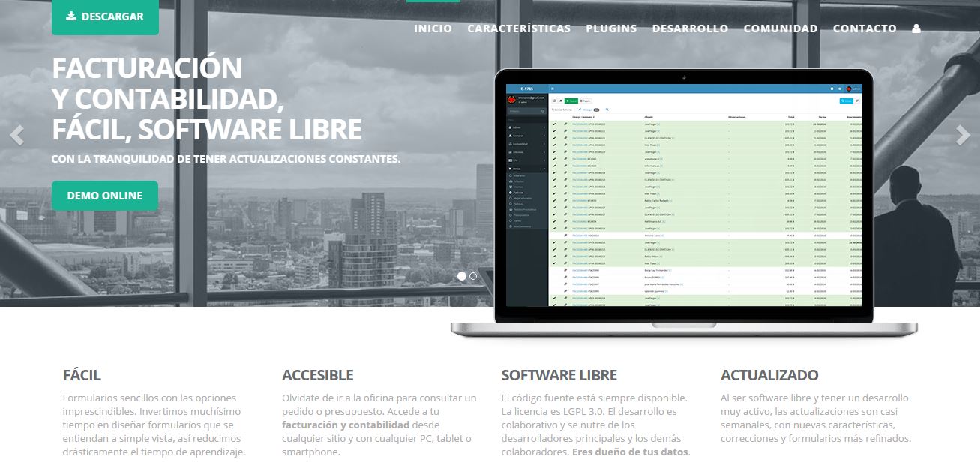980x474 pixels.
Task: Click the FÁCIL feature heading
Action: (x=82, y=375)
